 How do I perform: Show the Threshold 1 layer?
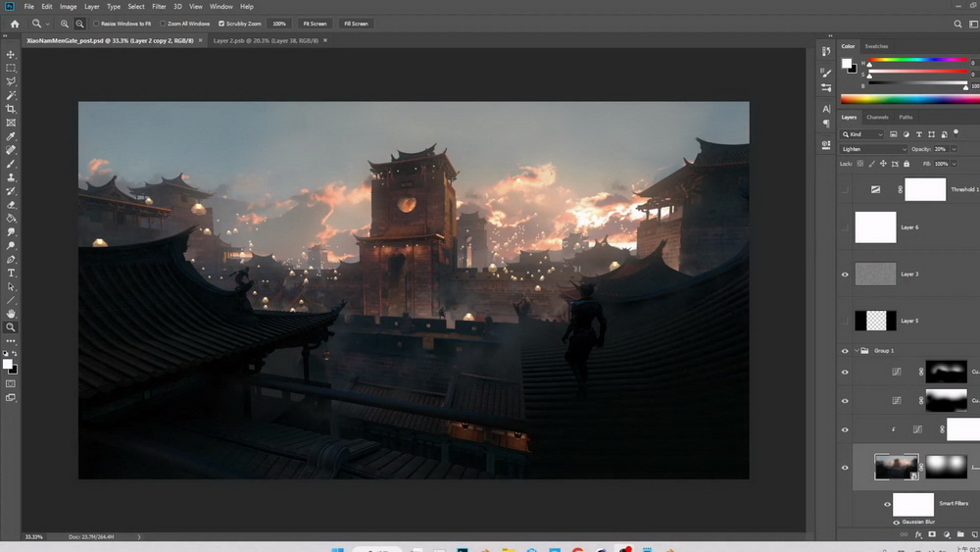845,189
